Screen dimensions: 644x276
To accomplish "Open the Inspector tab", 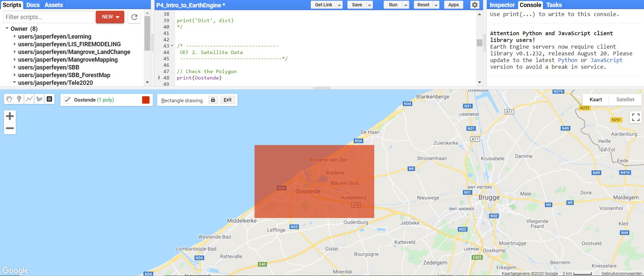I will [502, 5].
